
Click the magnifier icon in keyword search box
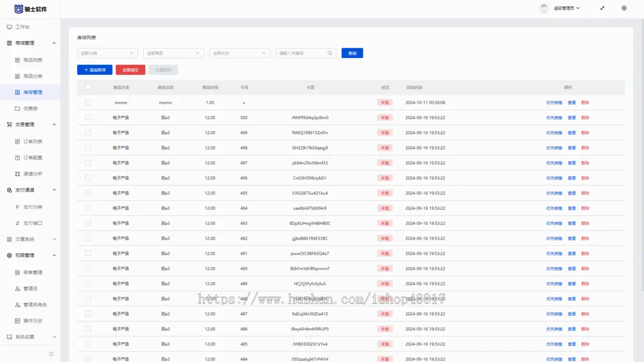coord(330,53)
